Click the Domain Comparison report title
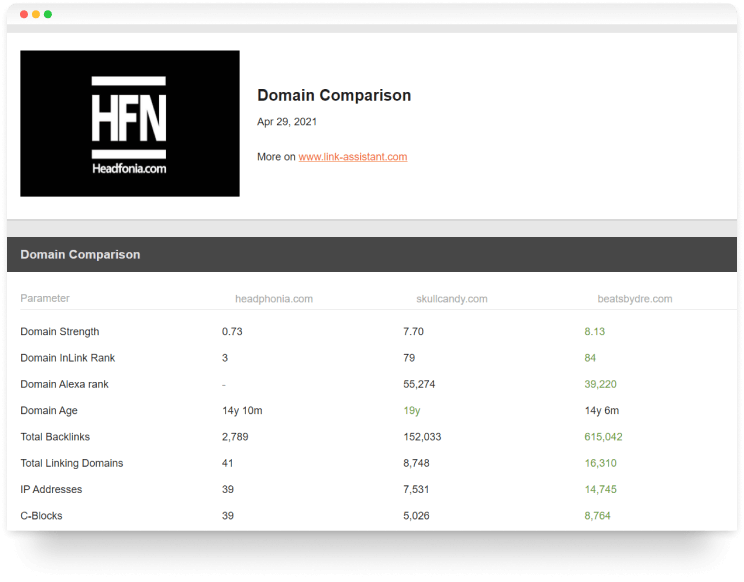The image size is (744, 582). 334,96
